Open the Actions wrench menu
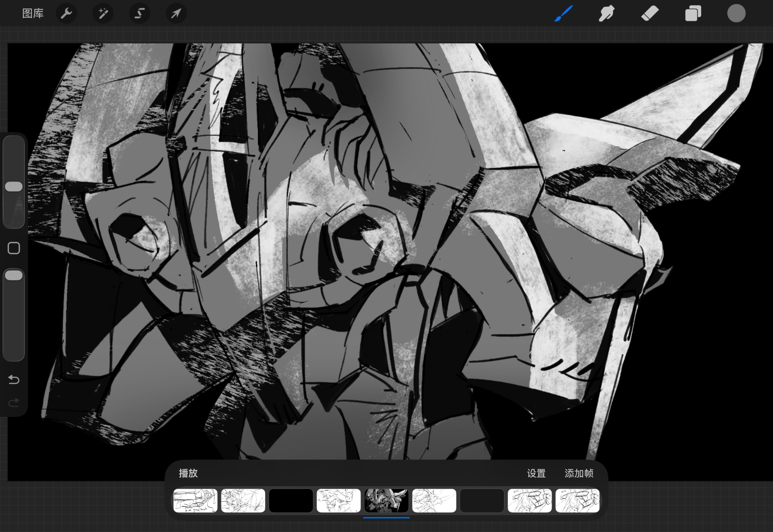Viewport: 773px width, 532px height. (66, 14)
